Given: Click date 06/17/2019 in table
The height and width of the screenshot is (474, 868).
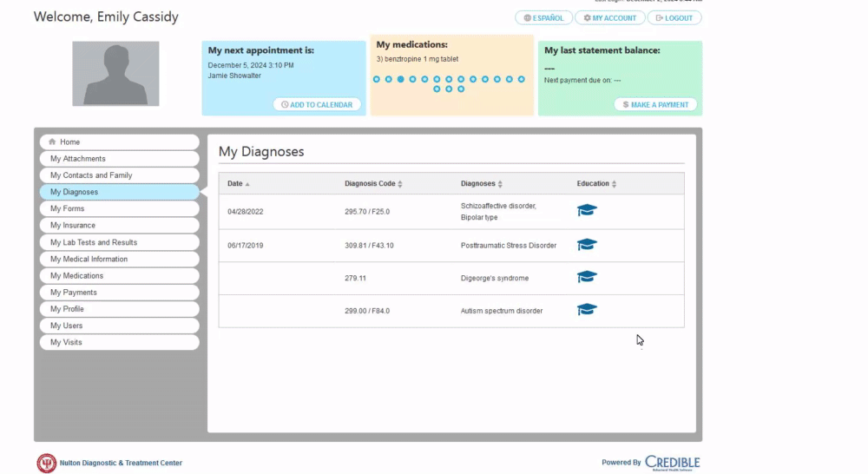Looking at the screenshot, I should 246,246.
